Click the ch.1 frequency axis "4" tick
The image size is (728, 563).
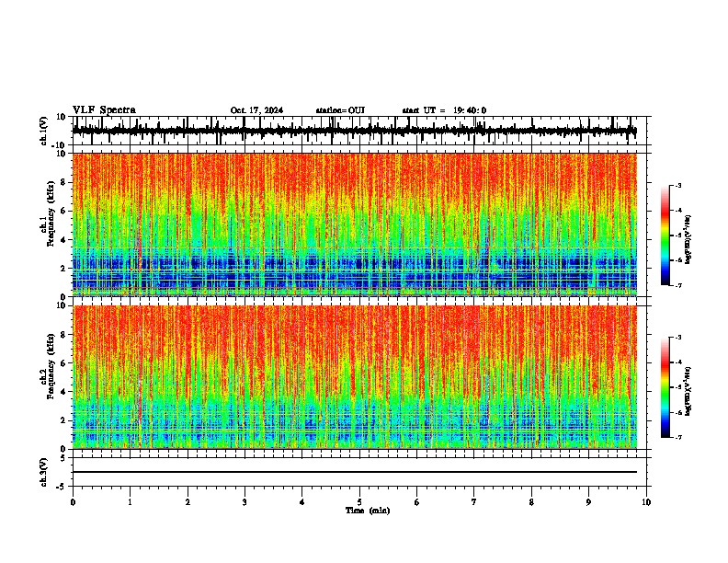point(63,240)
